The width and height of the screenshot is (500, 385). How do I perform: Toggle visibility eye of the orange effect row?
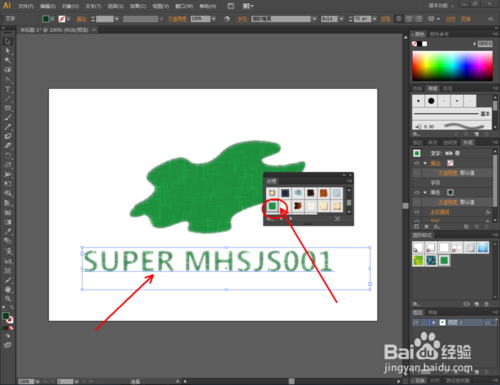coord(417,212)
